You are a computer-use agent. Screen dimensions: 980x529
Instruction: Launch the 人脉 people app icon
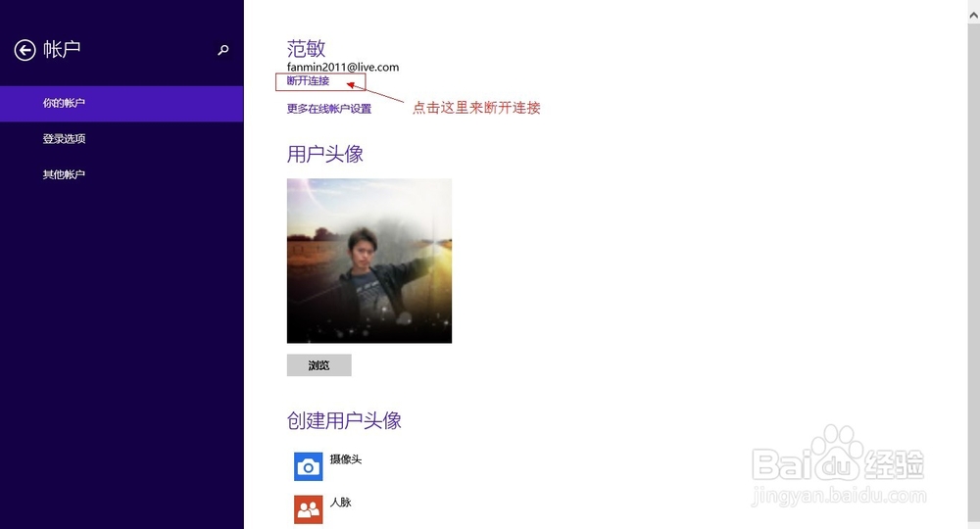point(308,509)
